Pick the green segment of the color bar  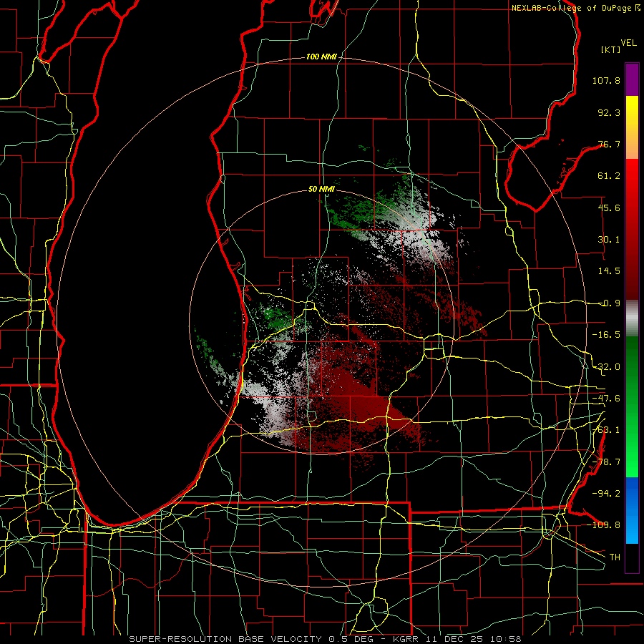[x=632, y=406]
